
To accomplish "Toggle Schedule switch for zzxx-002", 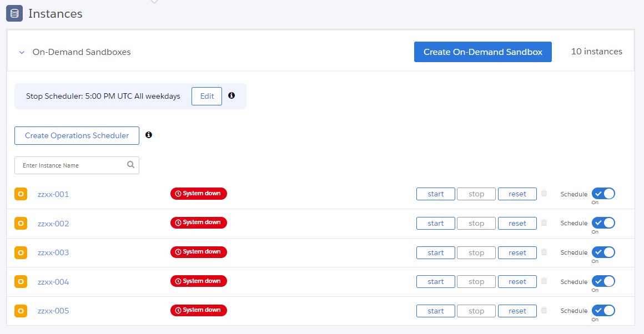I will 603,223.
